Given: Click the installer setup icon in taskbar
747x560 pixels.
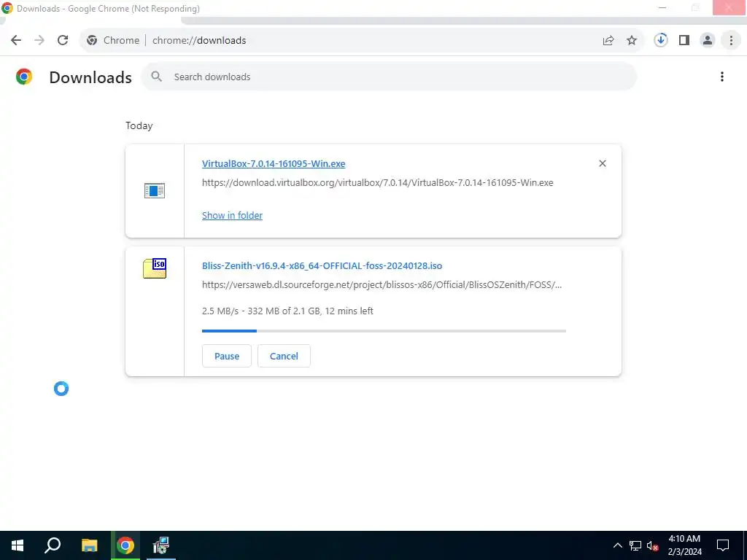Looking at the screenshot, I should (161, 545).
